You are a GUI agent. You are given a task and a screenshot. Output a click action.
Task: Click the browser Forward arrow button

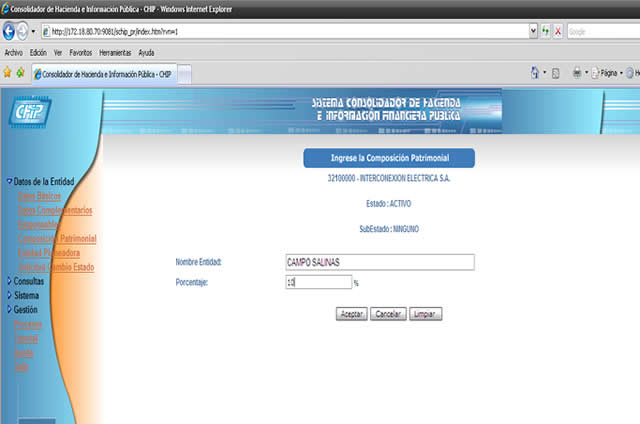[22, 31]
